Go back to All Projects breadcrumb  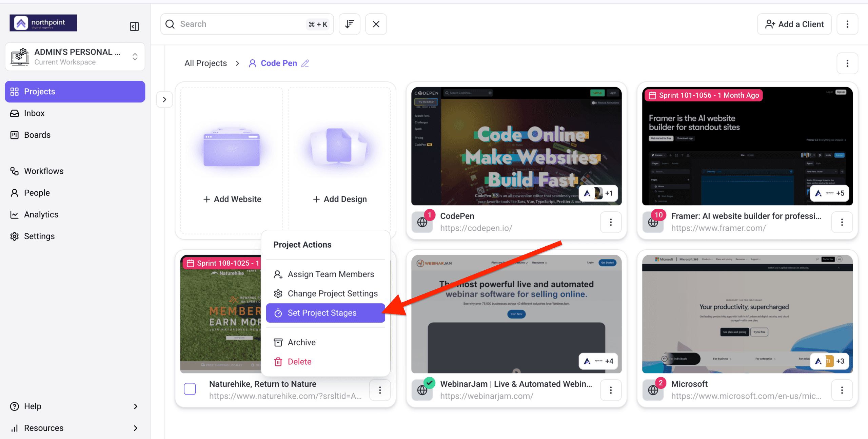205,63
